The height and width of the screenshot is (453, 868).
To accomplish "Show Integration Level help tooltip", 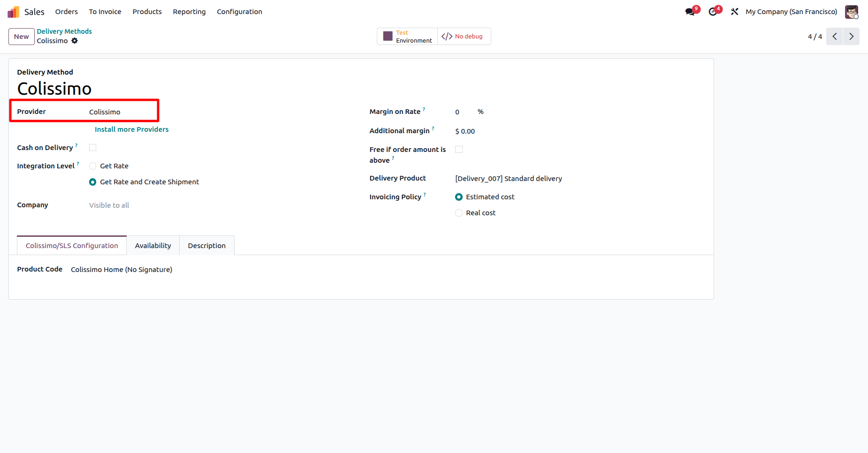I will (x=78, y=164).
